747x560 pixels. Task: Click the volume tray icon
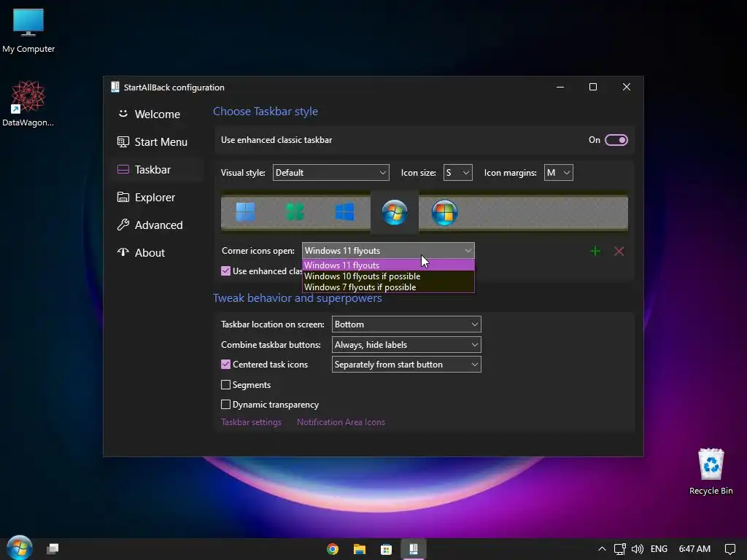(637, 549)
